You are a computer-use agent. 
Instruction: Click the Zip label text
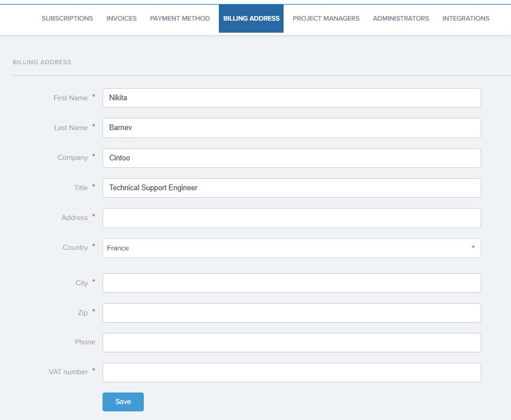click(82, 313)
